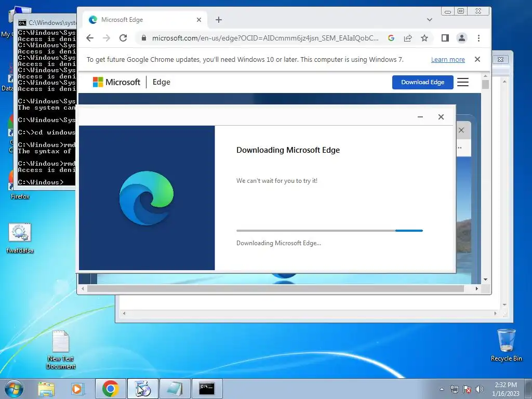532x399 pixels.
Task: Select the Recycle Bin icon
Action: click(506, 345)
